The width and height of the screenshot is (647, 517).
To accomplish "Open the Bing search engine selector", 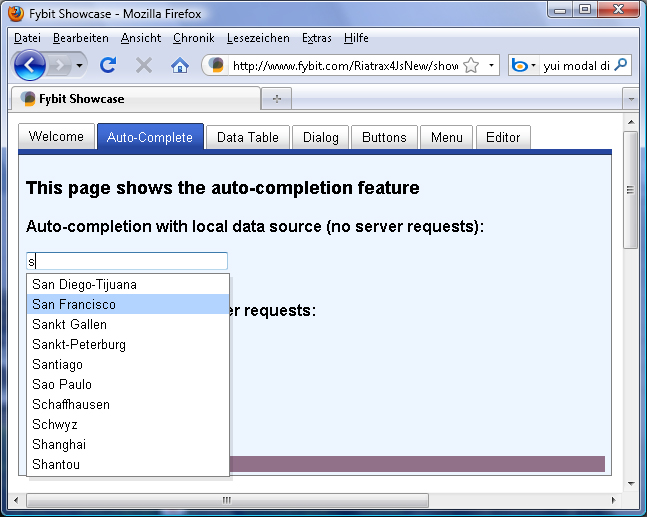I will tap(523, 65).
